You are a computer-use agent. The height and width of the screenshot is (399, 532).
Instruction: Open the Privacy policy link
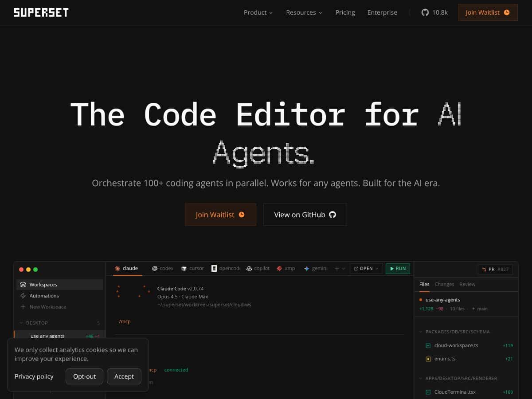(34, 376)
